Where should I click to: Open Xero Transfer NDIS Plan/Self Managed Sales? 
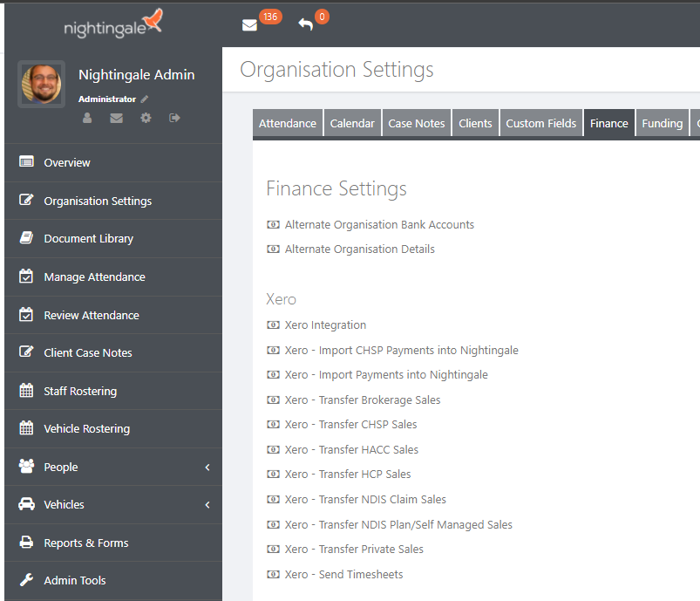398,524
